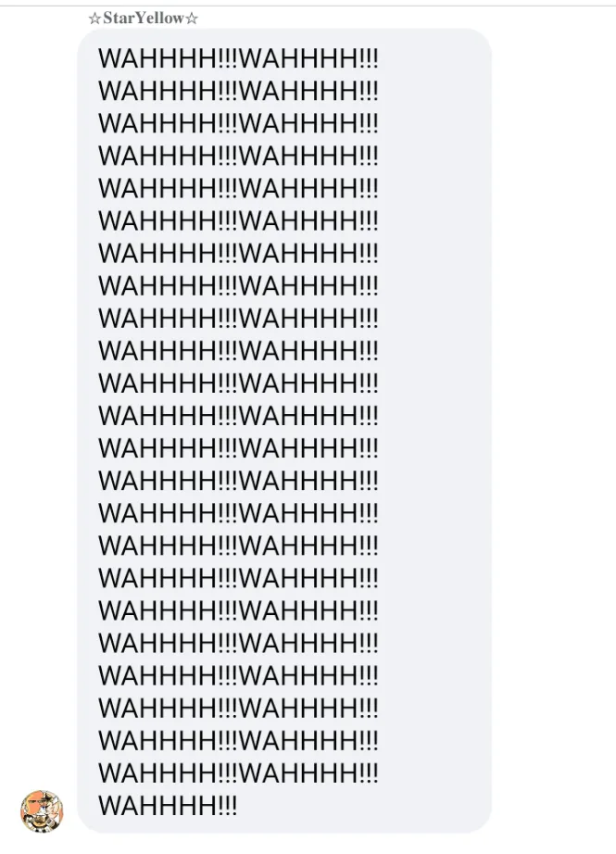Click the exclamation marks ending the last line

[x=228, y=806]
